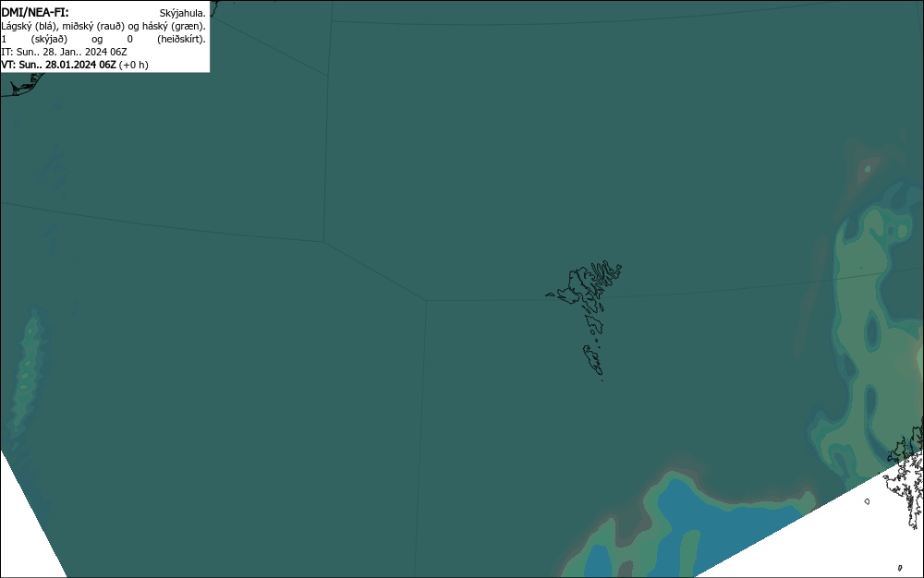Click the 'VT: Sun.. 28.01.2024 06Z' valid time

coord(58,65)
